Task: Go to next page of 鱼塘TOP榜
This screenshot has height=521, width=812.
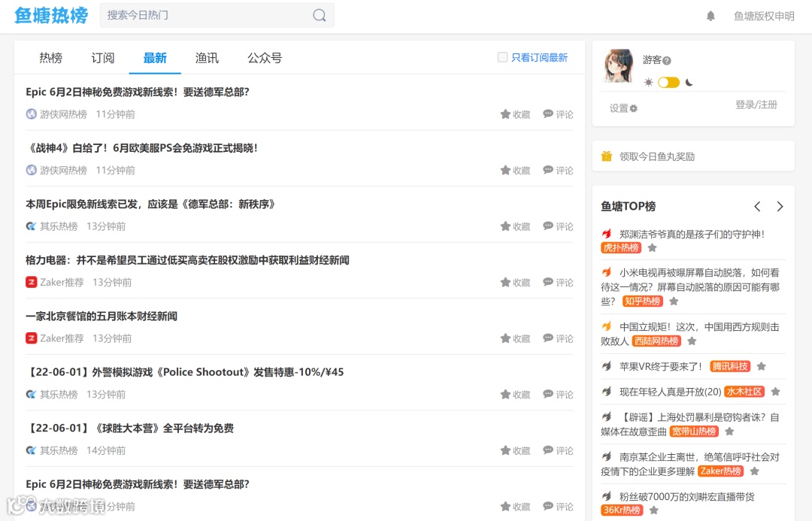Action: 780,207
